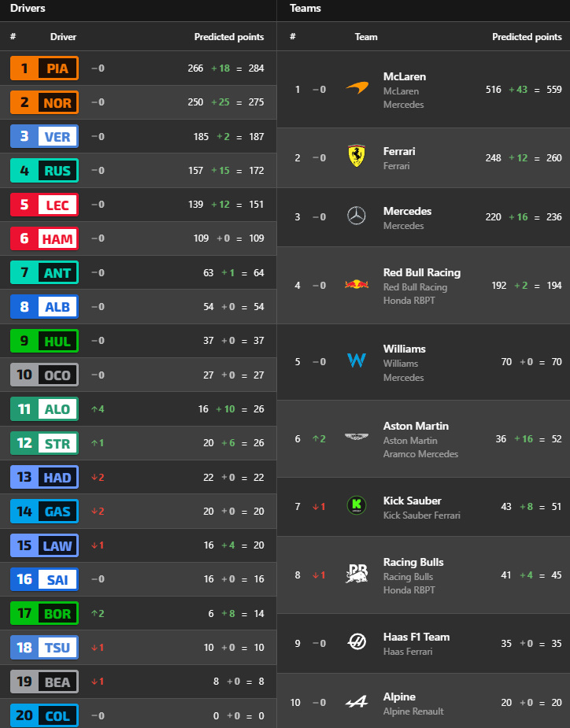The image size is (570, 728).
Task: Click the Kick Sauber team name
Action: pyautogui.click(x=412, y=501)
